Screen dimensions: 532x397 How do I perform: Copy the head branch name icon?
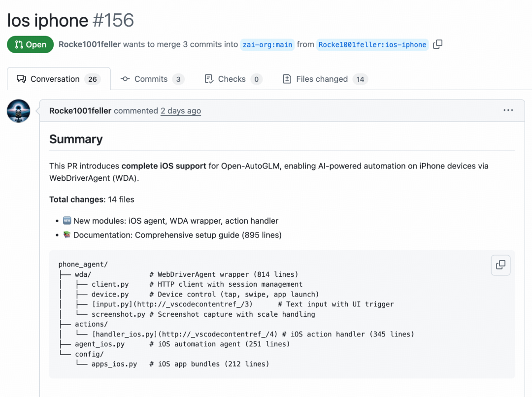pyautogui.click(x=438, y=44)
